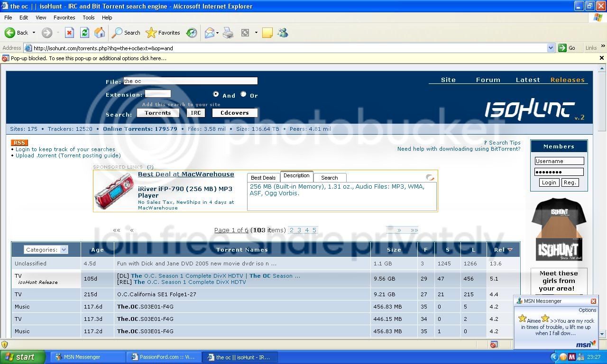Open the View menu
This screenshot has width=607, height=364.
pyautogui.click(x=41, y=18)
